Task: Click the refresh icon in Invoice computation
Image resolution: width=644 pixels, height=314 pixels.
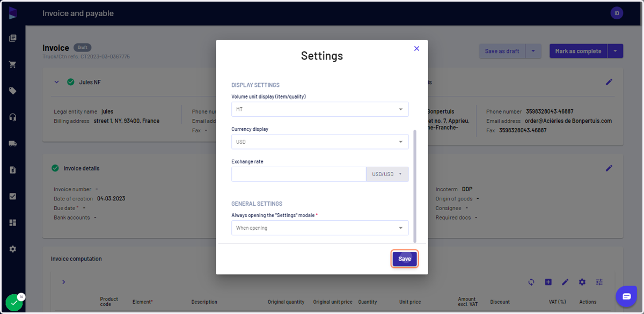Action: coord(531,282)
